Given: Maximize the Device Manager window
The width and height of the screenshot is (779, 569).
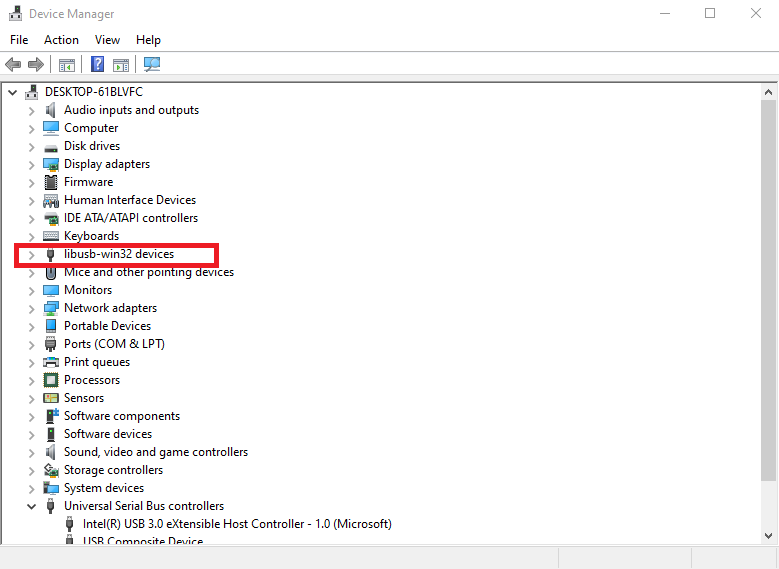Looking at the screenshot, I should (710, 13).
